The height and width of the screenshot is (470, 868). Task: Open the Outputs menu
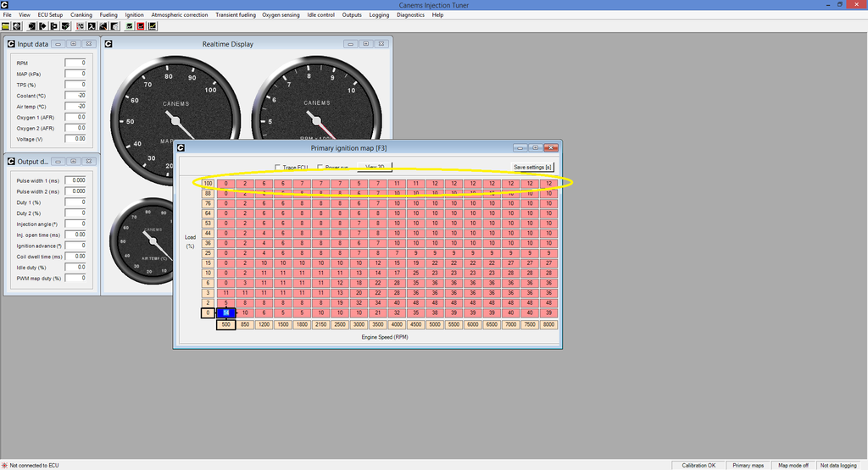(352, 15)
